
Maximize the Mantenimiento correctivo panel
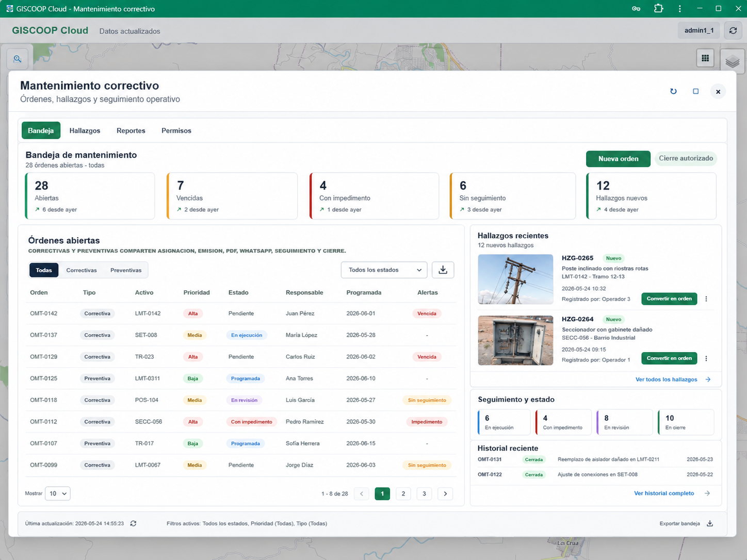pos(695,91)
